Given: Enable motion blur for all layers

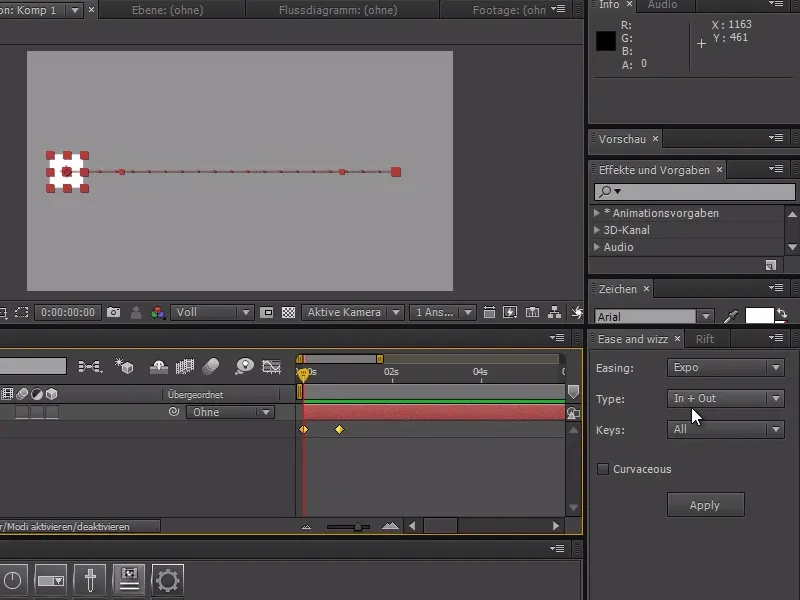Looking at the screenshot, I should 211,366.
